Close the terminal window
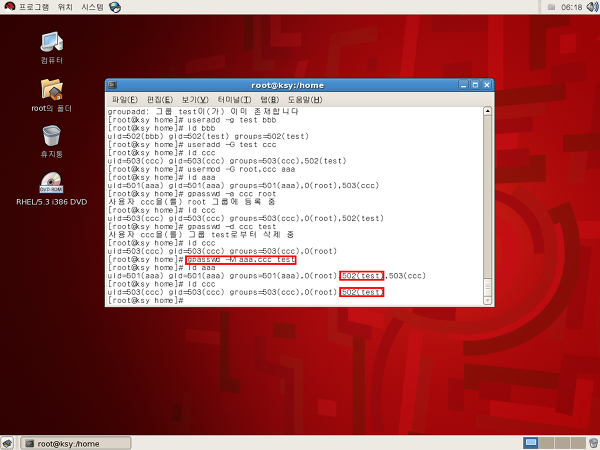 click(486, 85)
